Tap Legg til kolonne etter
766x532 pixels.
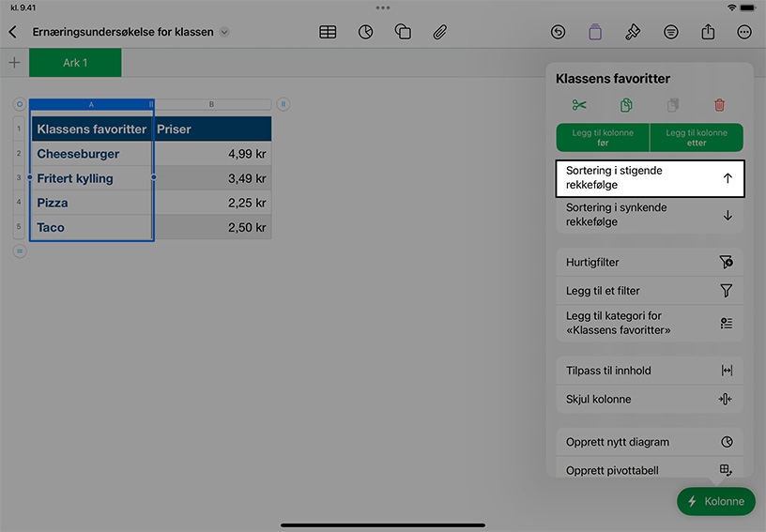(x=697, y=138)
